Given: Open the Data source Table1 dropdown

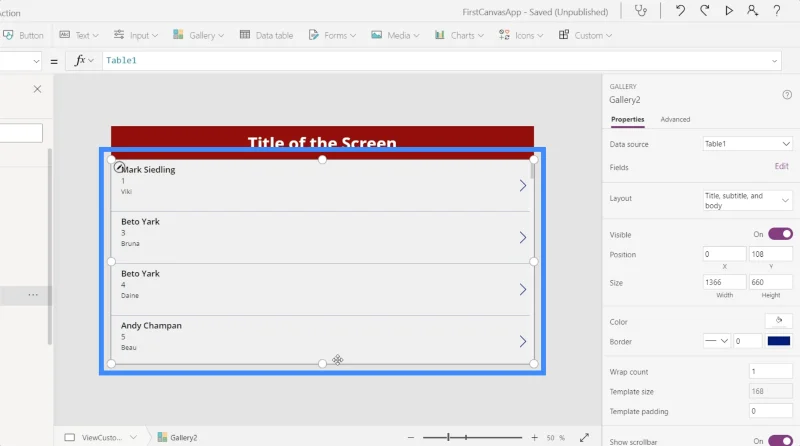Looking at the screenshot, I should pos(747,144).
